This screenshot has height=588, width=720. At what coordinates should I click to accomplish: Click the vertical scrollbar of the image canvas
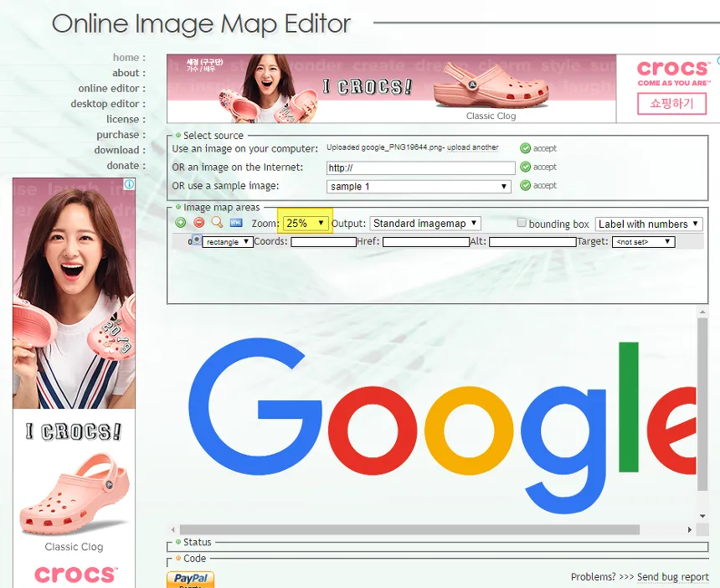click(702, 405)
